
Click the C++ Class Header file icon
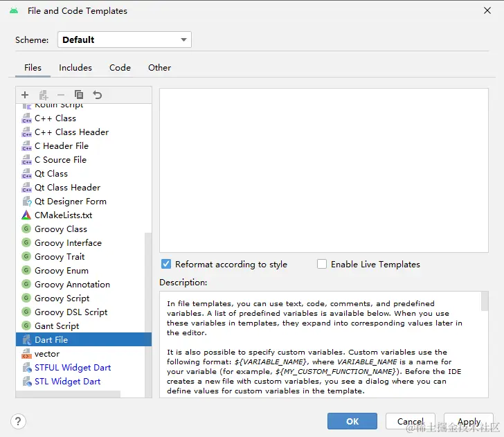[x=26, y=132]
